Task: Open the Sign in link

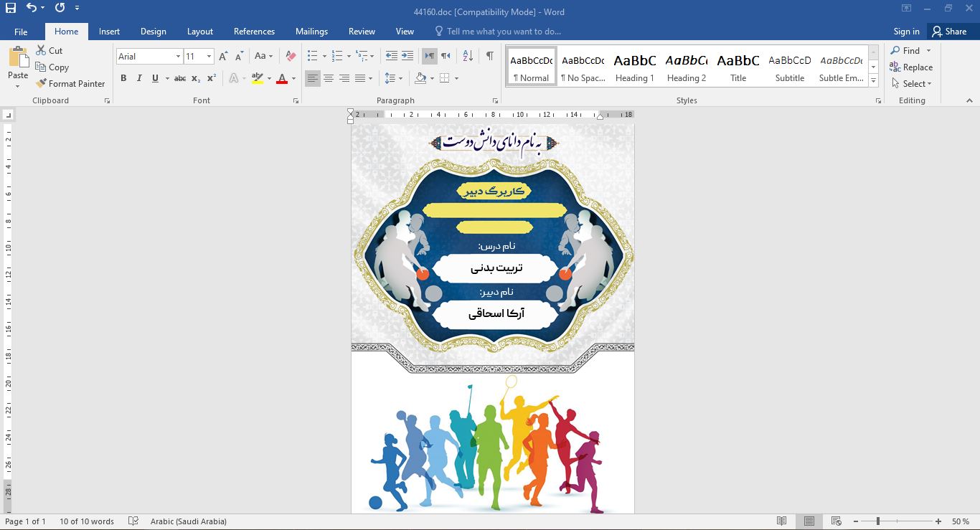Action: coord(906,32)
